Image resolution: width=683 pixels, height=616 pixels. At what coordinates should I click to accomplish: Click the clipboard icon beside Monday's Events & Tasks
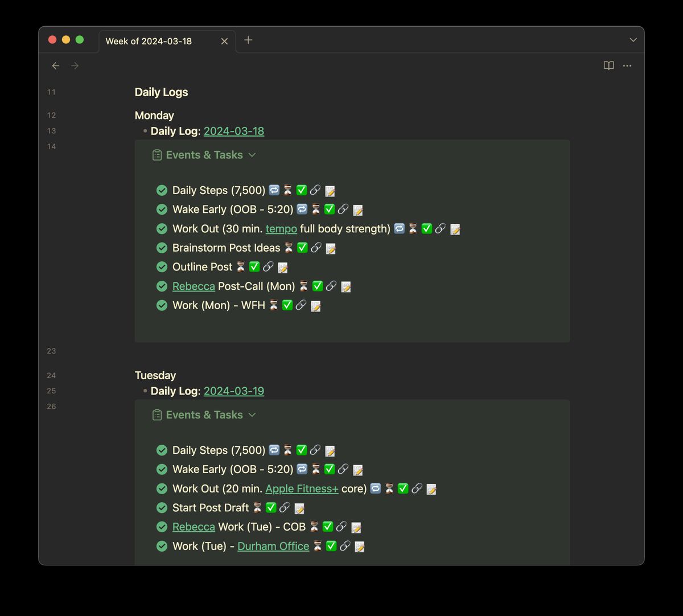[156, 154]
